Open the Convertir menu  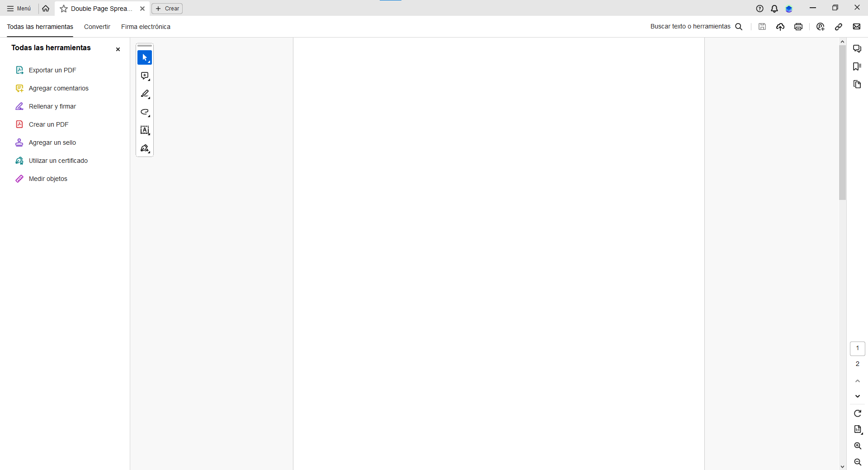pyautogui.click(x=97, y=27)
